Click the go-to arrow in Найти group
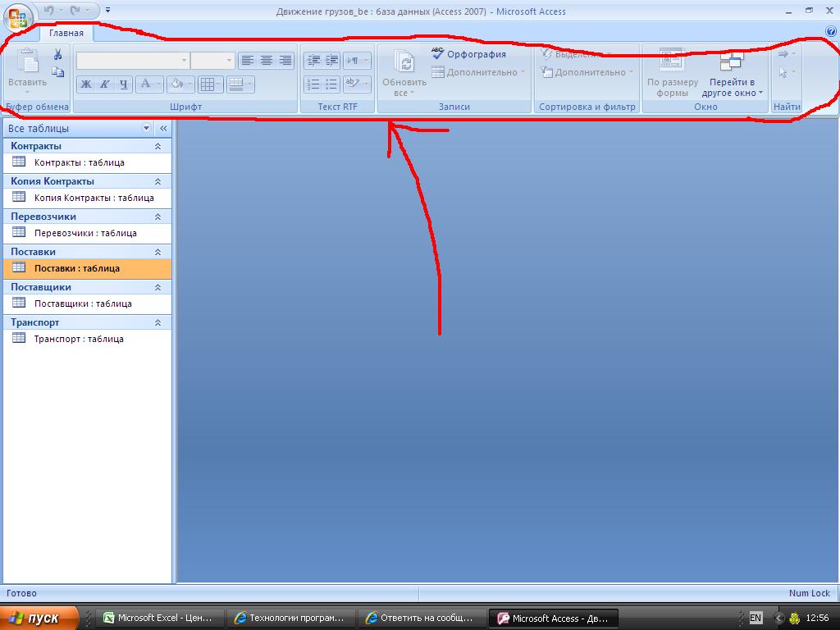840x630 pixels. [787, 54]
